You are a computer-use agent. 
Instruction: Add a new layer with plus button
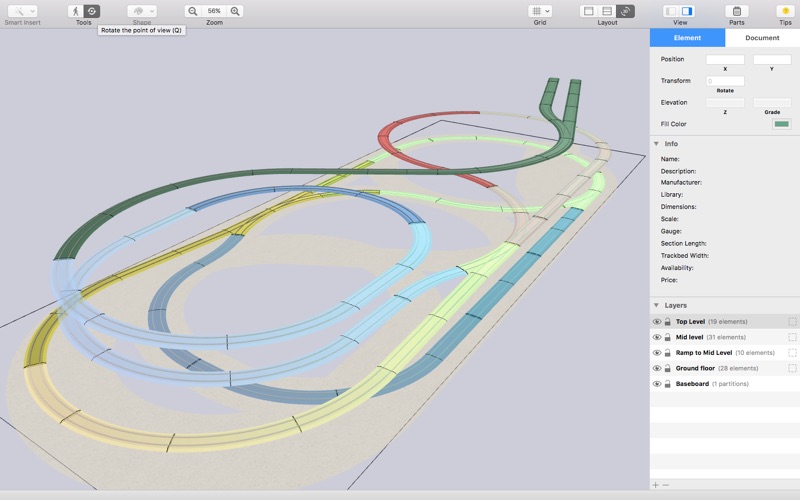click(x=656, y=485)
